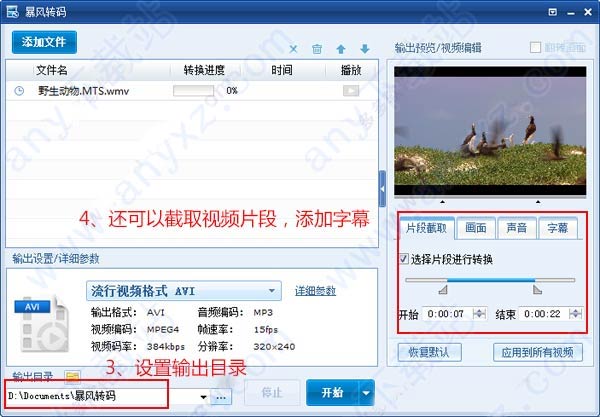Enable the 翻转画面 checkbox
The width and height of the screenshot is (600, 417).
535,47
